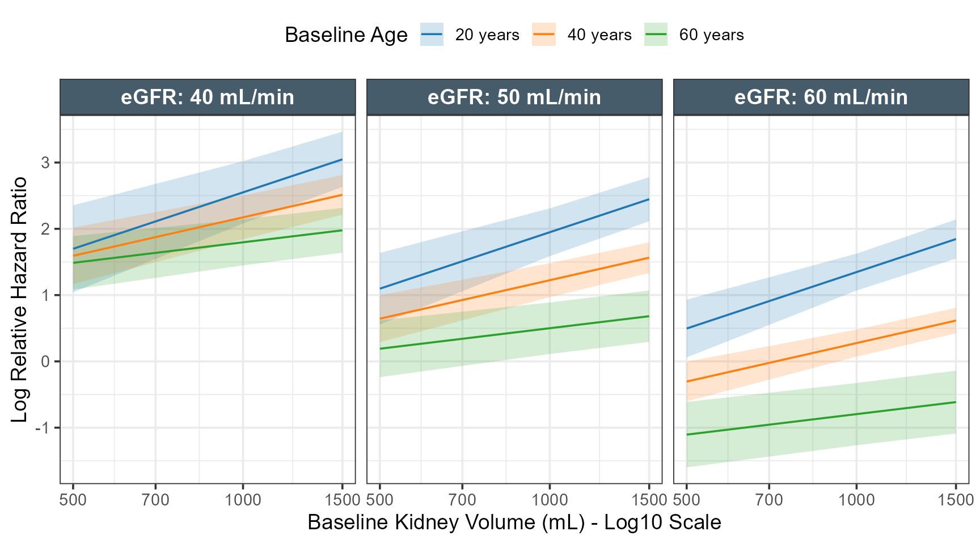Screen dimensions: 980x544
Task: Click the "1000" tick under eGFR 50 panel
Action: tap(550, 500)
